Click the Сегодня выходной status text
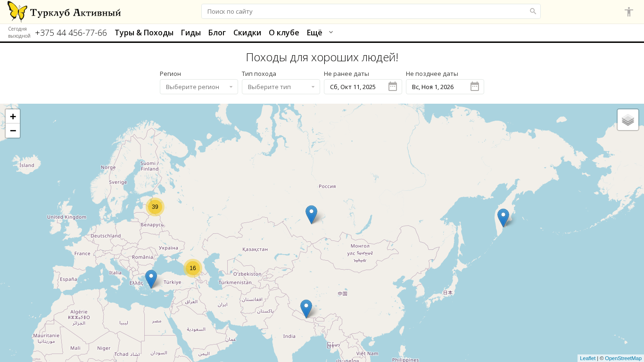This screenshot has height=362, width=644. [x=19, y=33]
